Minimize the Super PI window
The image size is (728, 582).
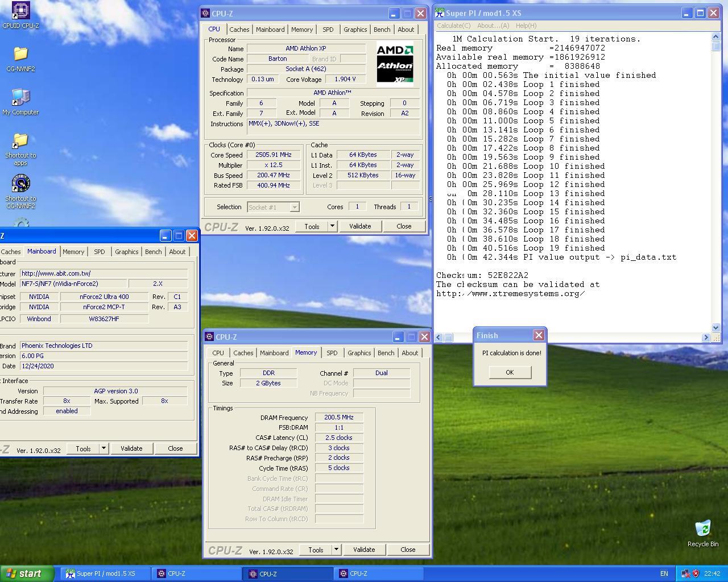[687, 13]
